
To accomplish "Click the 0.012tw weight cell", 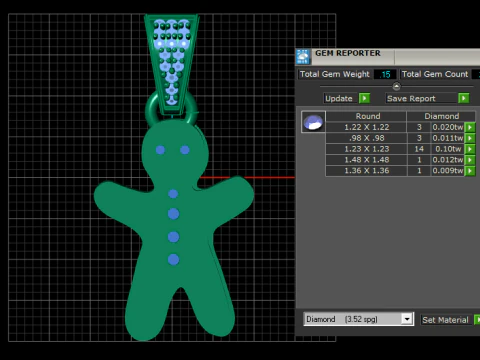I will 447,160.
